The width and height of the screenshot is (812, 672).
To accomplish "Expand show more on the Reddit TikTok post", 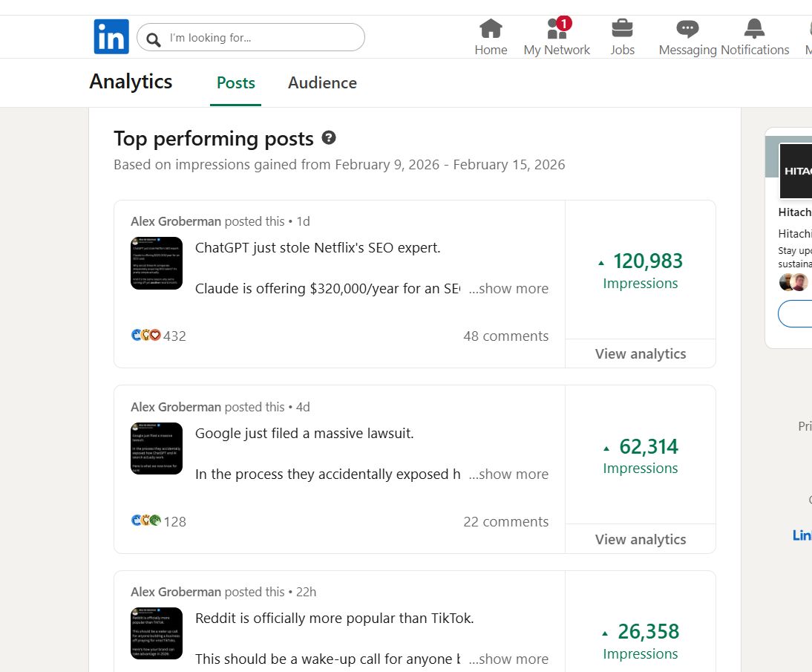I will [x=508, y=659].
